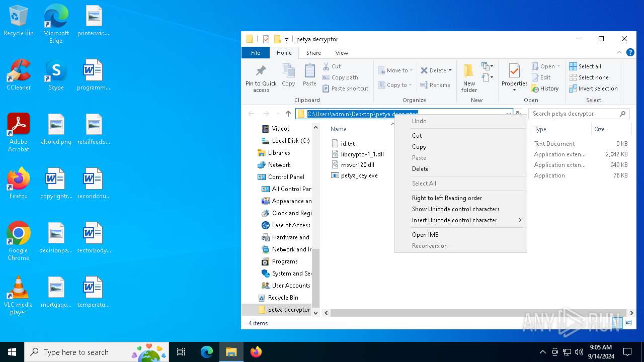Open the Copy to dropdown
The image size is (644, 362).
click(x=395, y=85)
